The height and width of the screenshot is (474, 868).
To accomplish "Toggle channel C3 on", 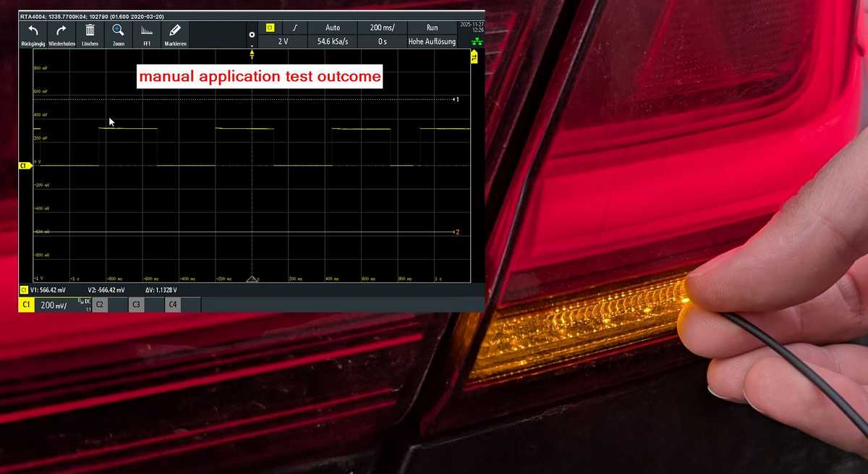I will pyautogui.click(x=136, y=305).
